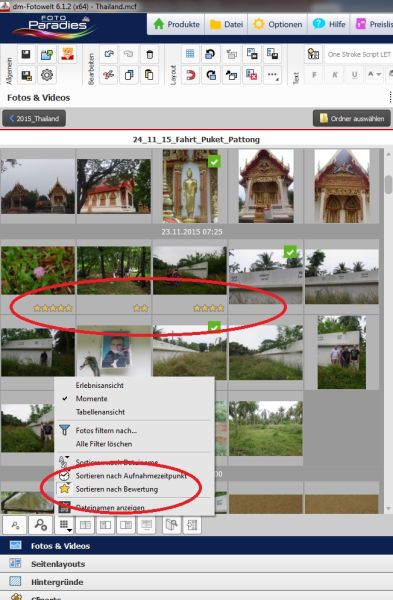Click the two-star rating row
The image size is (393, 600).
[x=141, y=308]
